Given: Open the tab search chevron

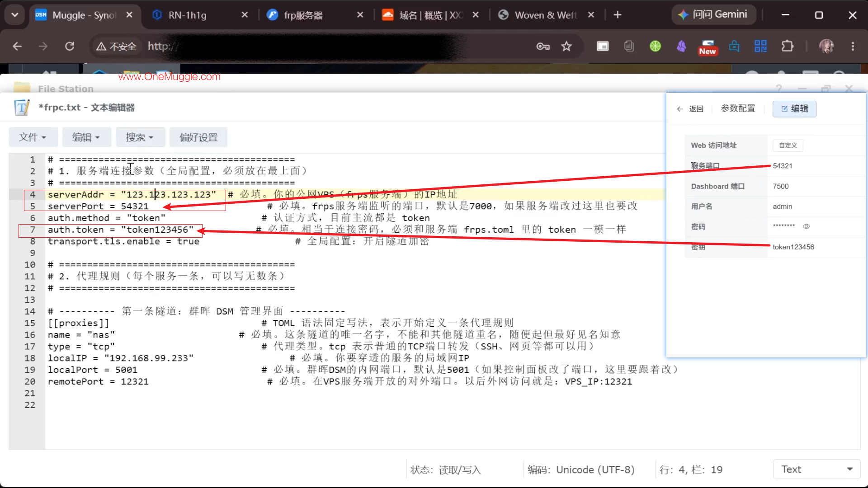Looking at the screenshot, I should click(15, 15).
